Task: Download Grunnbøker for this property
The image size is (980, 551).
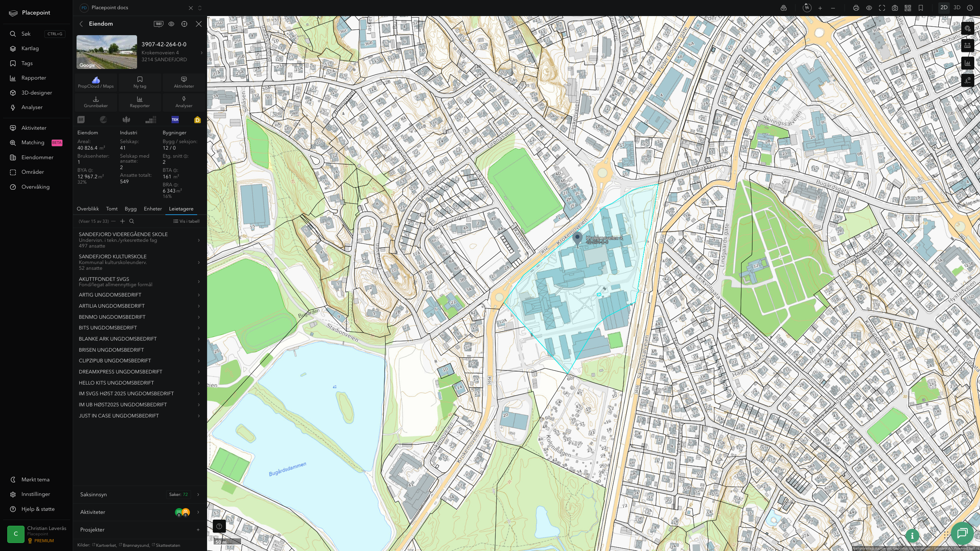Action: coord(96,102)
